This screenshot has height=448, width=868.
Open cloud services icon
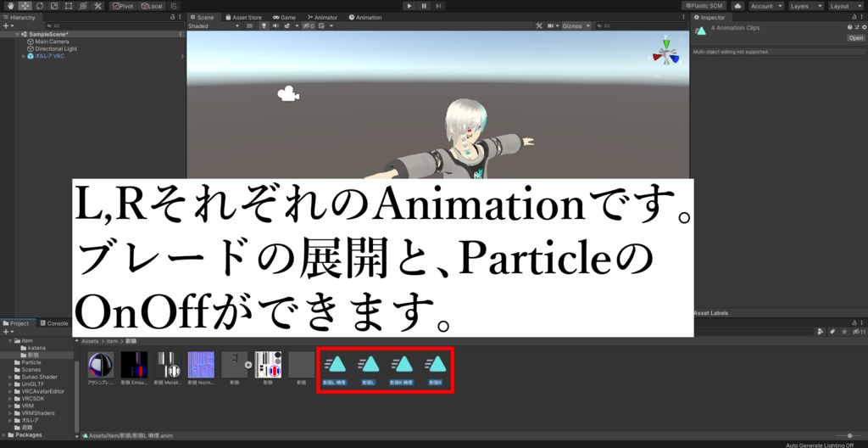738,6
